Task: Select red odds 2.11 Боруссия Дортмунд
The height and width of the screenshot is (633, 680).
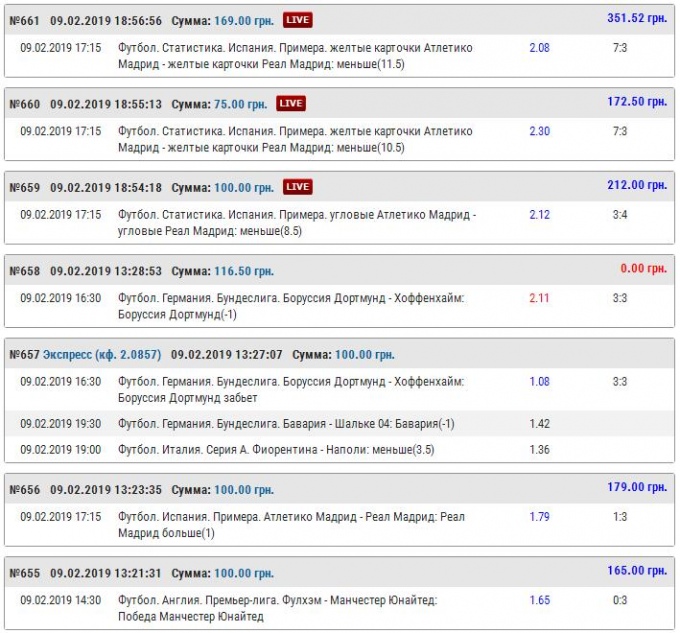Action: 539,299
